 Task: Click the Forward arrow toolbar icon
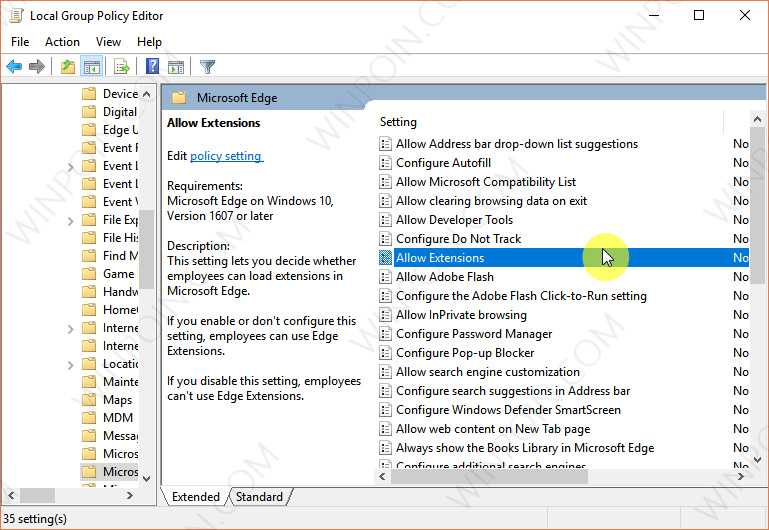coord(37,66)
